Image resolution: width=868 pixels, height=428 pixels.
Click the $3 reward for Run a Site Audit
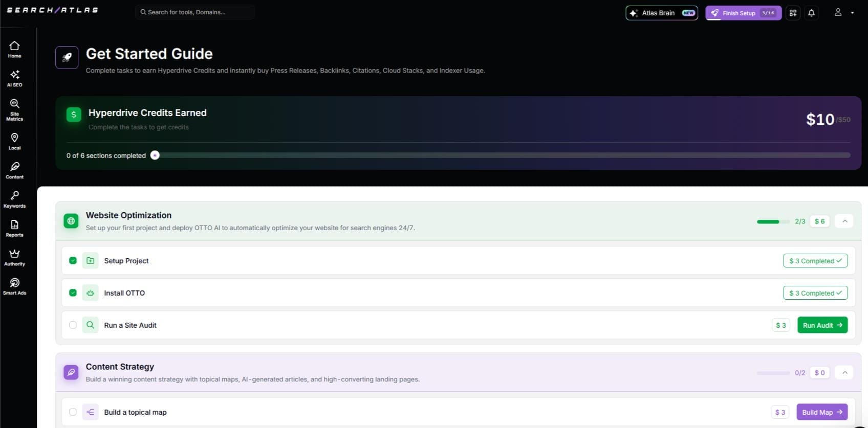click(781, 325)
